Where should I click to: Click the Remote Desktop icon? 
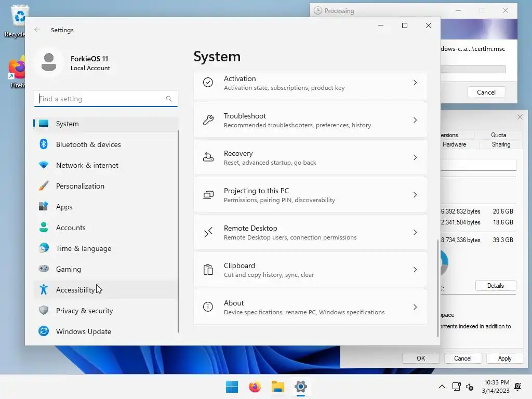(208, 232)
